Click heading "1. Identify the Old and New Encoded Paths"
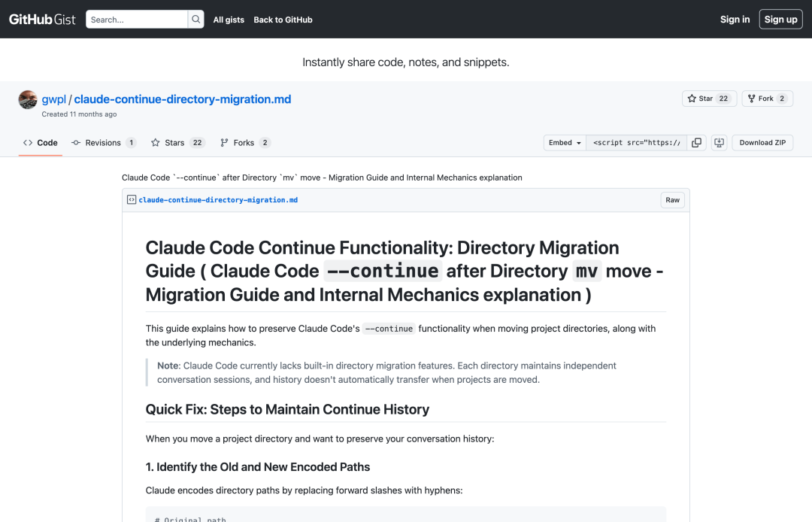812x522 pixels. tap(258, 466)
